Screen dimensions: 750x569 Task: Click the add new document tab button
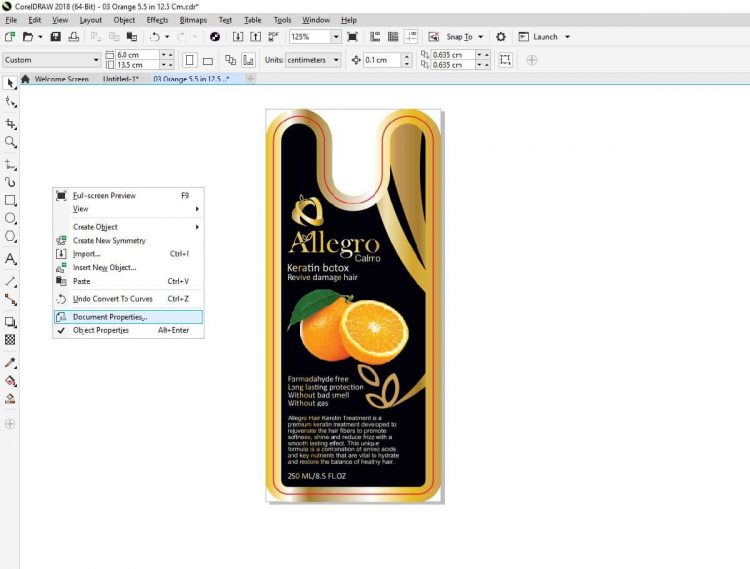pyautogui.click(x=251, y=78)
